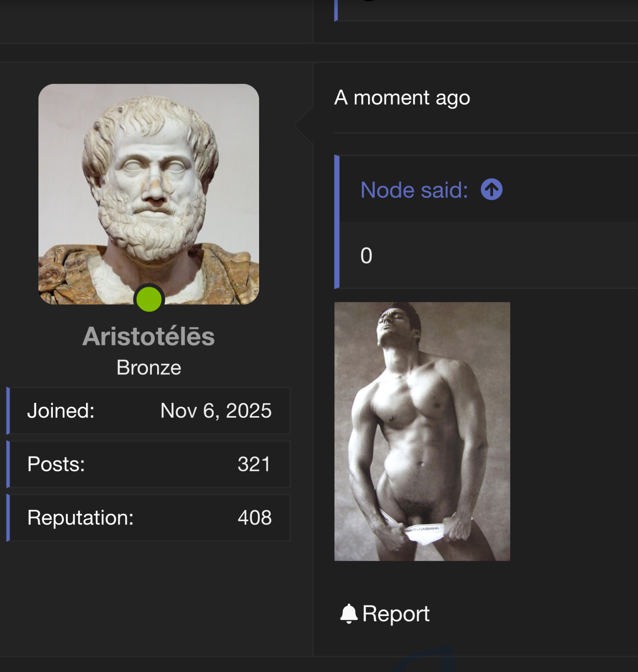Click the green online status dot
638x672 pixels.
coord(149,300)
